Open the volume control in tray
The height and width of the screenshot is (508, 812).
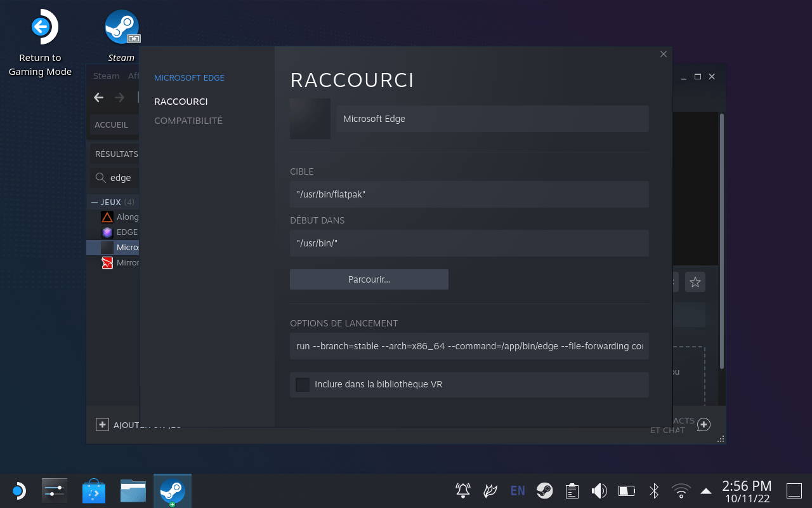coord(599,491)
